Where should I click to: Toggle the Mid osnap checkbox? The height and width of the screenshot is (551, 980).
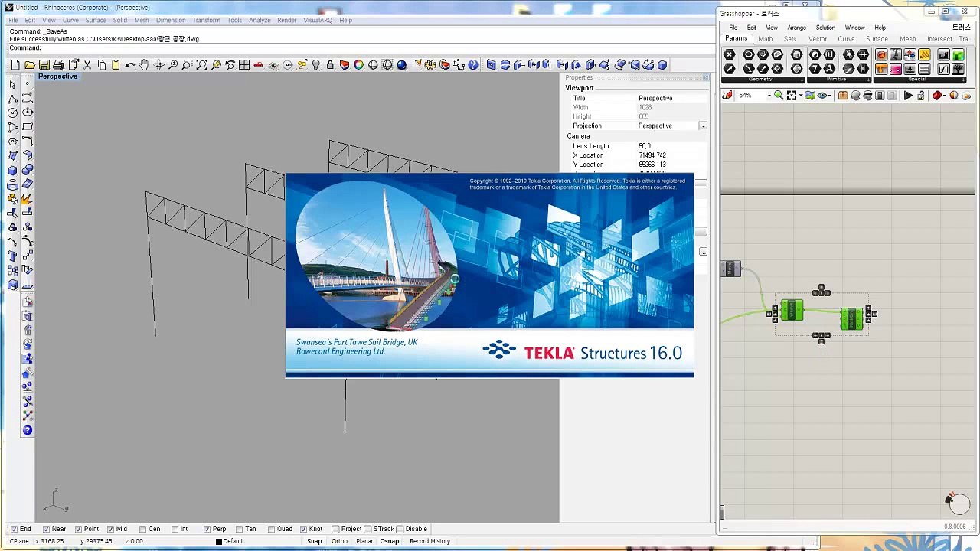[111, 529]
